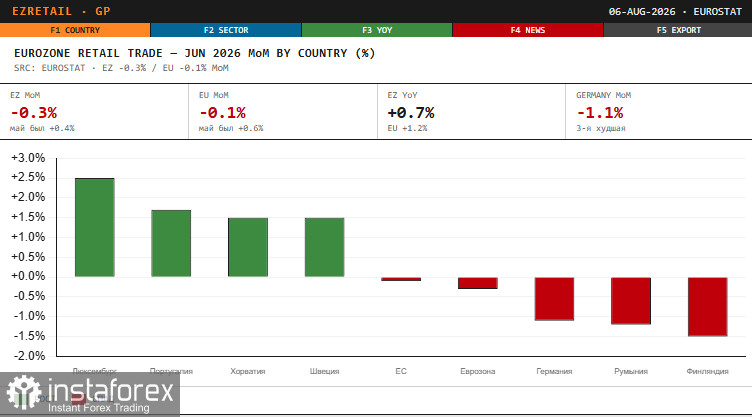Click the -2.0% y-axis label
752x417 pixels.
point(29,356)
